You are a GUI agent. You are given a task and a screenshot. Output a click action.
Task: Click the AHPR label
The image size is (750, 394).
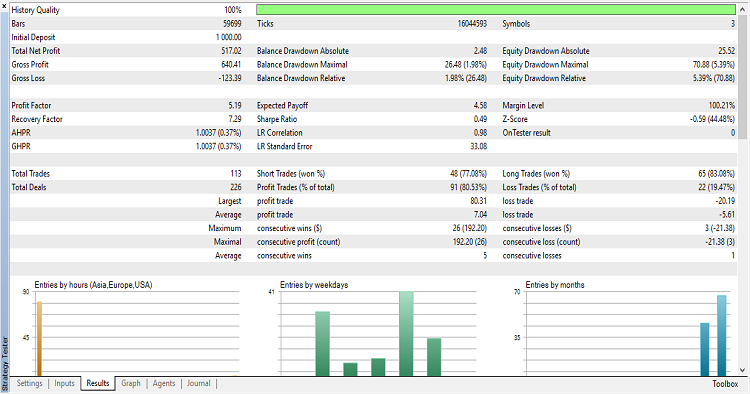(x=21, y=133)
